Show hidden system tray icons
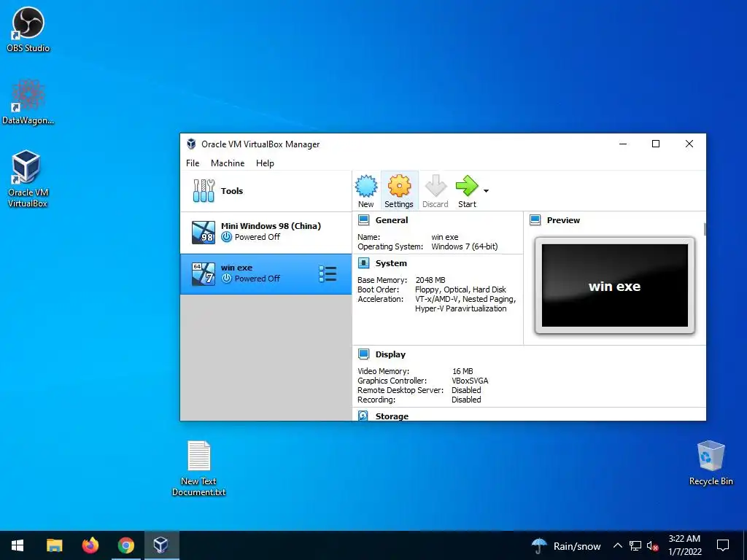747x560 pixels. point(617,545)
